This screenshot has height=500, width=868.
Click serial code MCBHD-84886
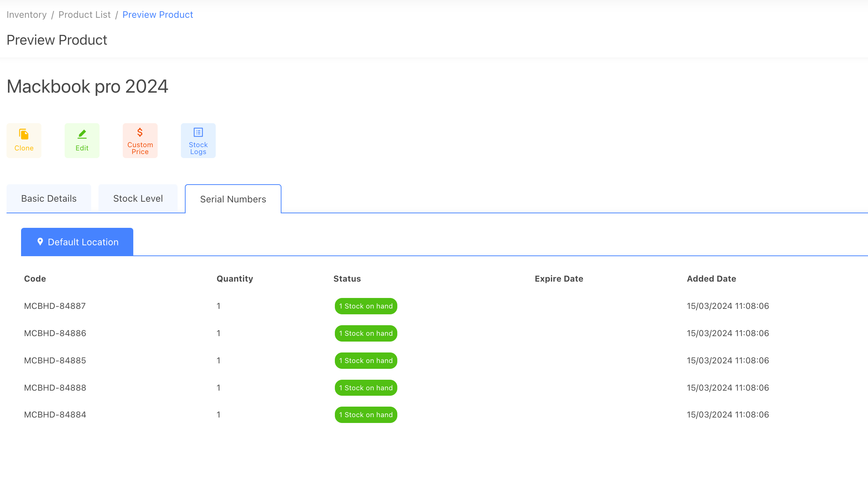(55, 333)
